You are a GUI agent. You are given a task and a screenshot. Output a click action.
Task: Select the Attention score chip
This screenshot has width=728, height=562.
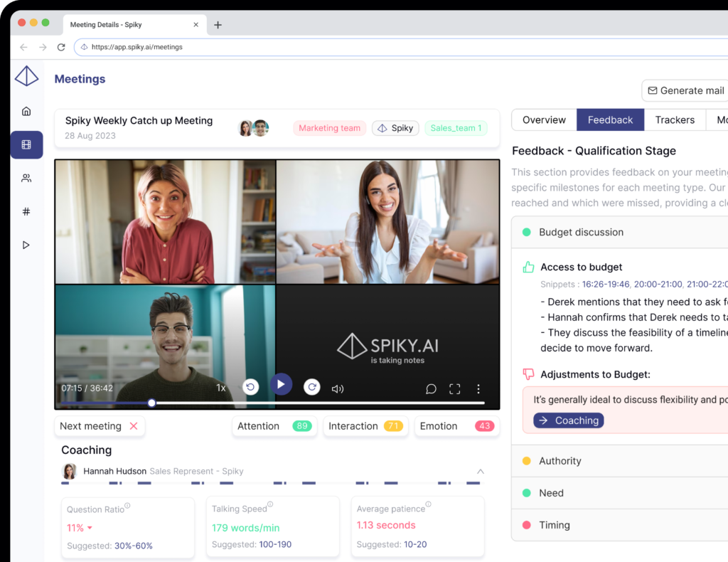tap(274, 426)
